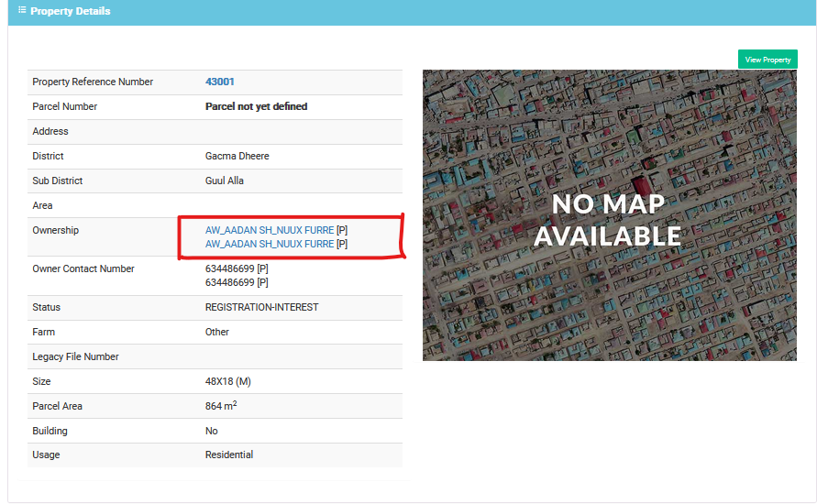
Task: Click the Farm row label
Action: pyautogui.click(x=43, y=332)
